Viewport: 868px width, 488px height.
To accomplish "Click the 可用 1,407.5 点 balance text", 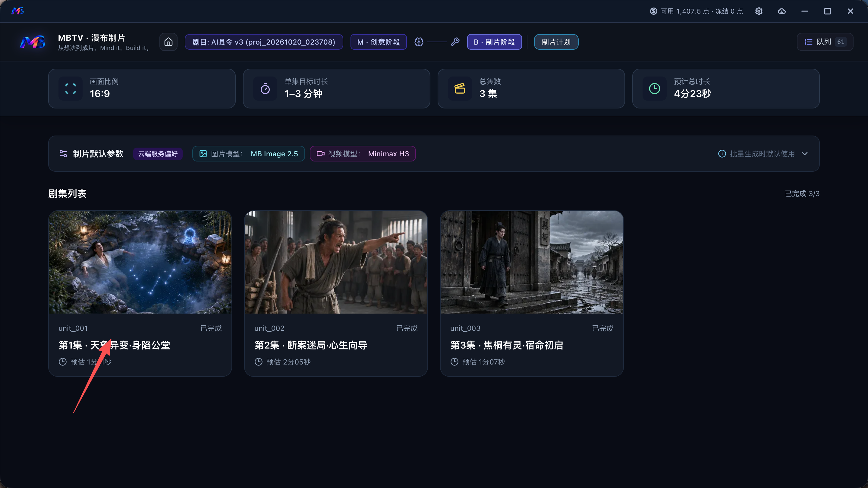I will pos(685,11).
